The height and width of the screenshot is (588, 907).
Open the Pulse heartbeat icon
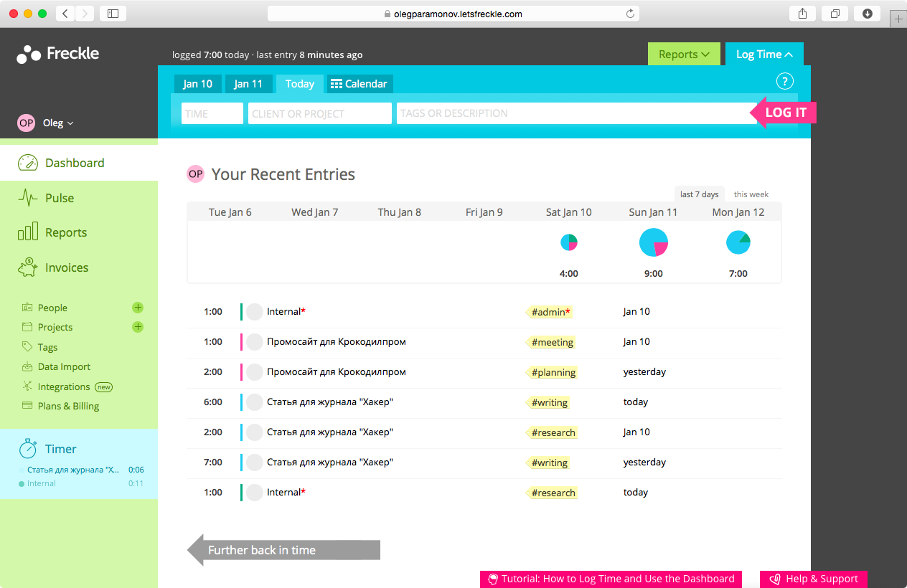27,198
